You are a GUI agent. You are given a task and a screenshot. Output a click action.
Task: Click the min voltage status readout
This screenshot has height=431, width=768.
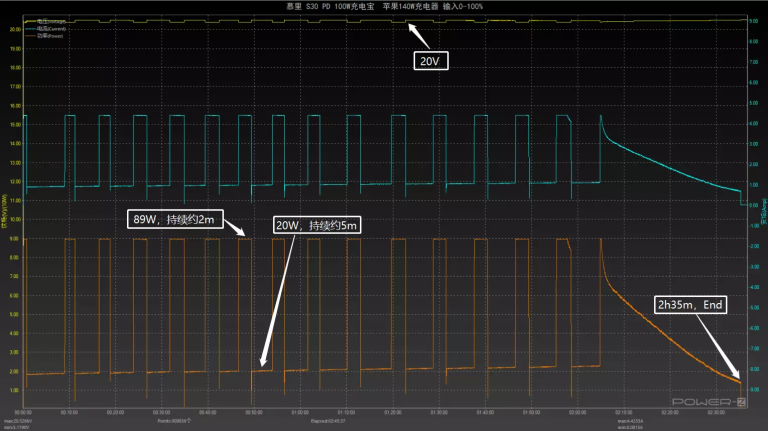coord(17,428)
